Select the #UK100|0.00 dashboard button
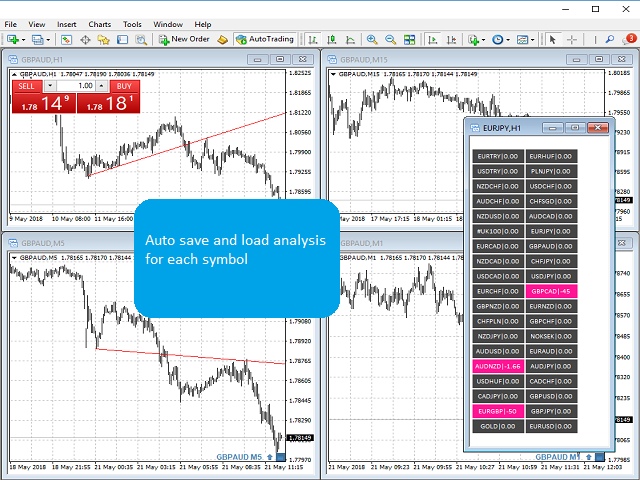 click(x=498, y=231)
